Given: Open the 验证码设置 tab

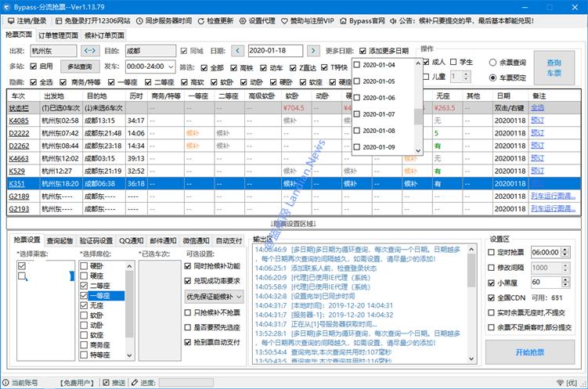Looking at the screenshot, I should (x=96, y=240).
